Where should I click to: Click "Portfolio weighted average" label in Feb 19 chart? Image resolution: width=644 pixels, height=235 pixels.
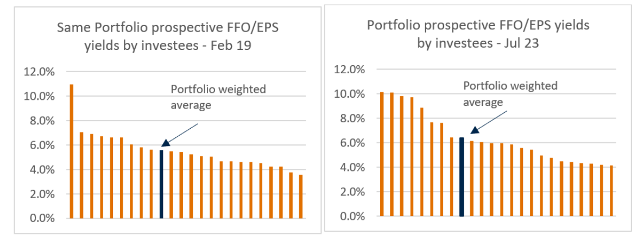pyautogui.click(x=218, y=97)
